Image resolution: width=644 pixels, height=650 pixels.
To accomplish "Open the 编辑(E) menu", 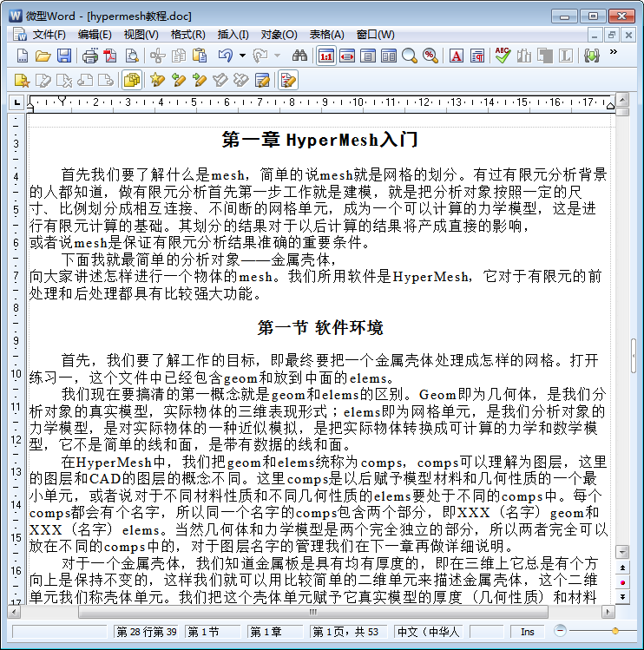I will (95, 35).
